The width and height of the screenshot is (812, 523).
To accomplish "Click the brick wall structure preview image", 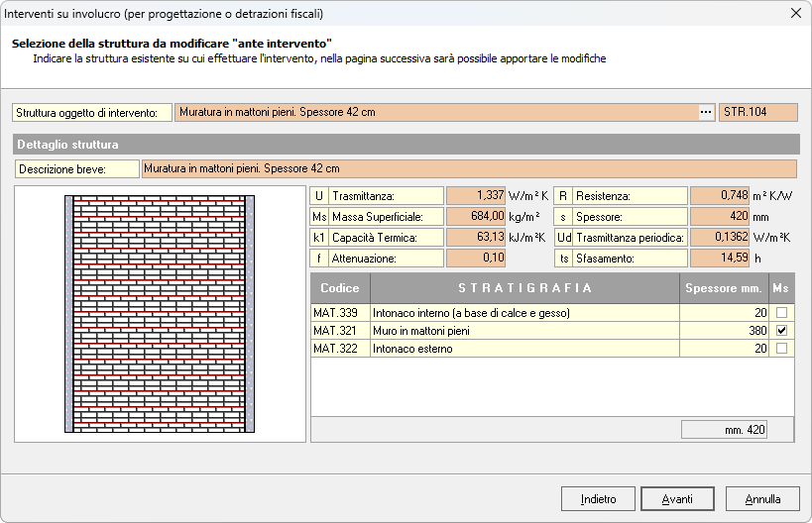I will [160, 314].
